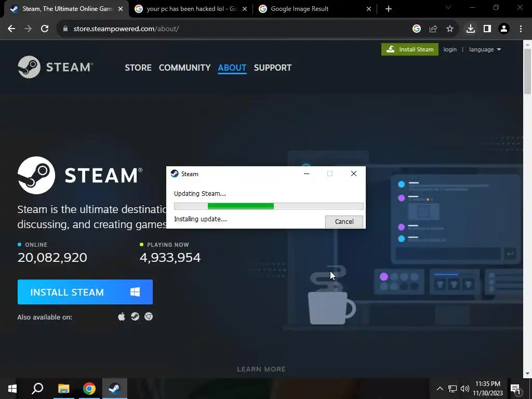Open the SUPPORT menu item
This screenshot has height=399, width=532.
pos(273,68)
